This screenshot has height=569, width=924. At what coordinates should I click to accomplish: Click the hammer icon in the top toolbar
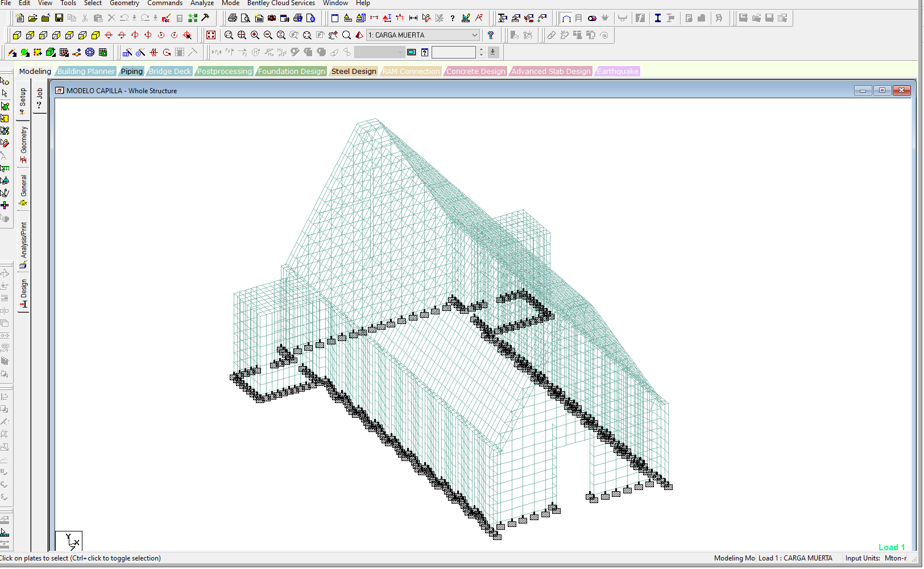pyautogui.click(x=205, y=18)
